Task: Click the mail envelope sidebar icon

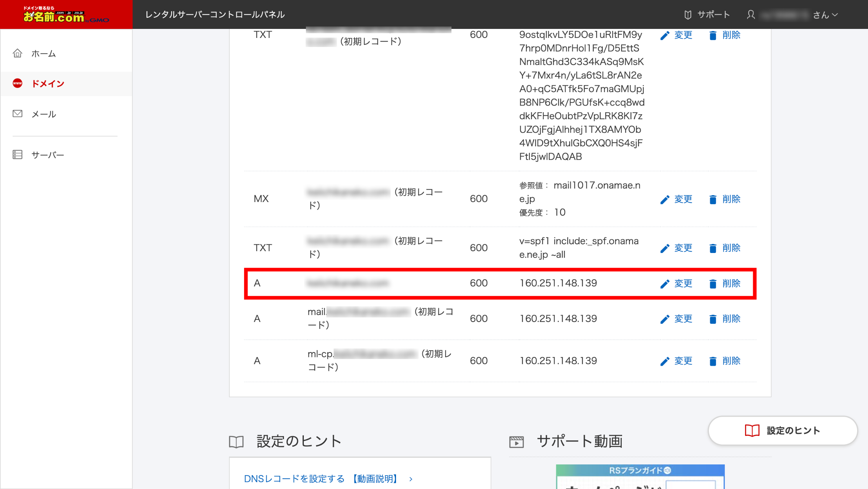Action: [17, 114]
